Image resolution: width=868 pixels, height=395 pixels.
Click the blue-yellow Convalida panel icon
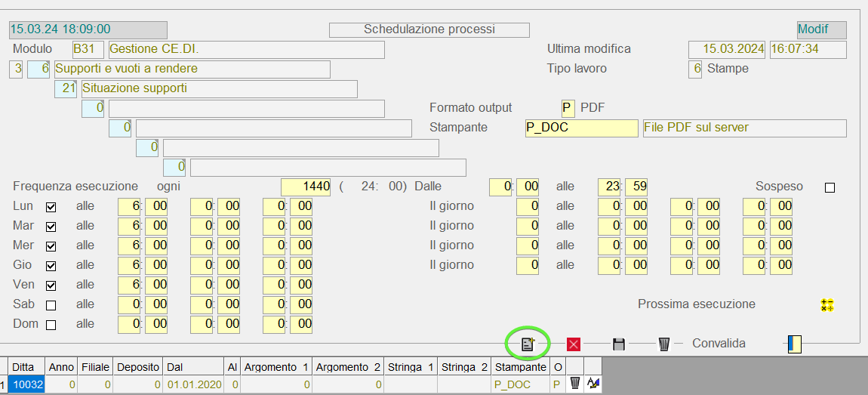coord(794,344)
